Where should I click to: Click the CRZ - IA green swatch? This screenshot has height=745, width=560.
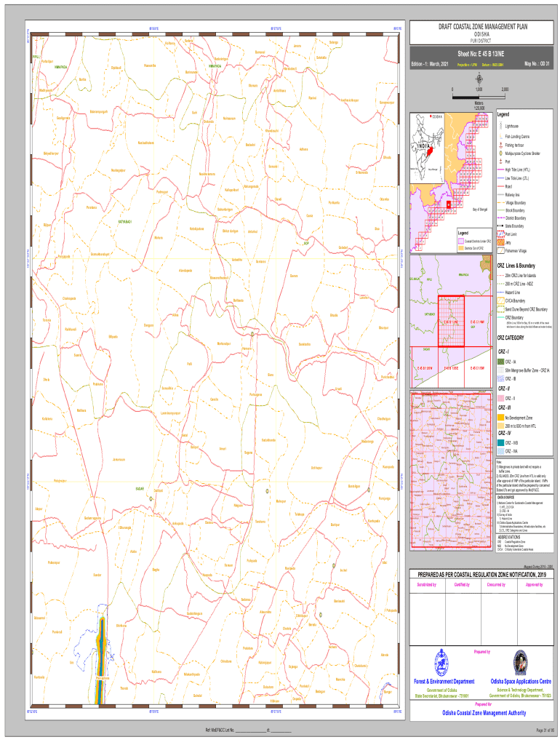tap(500, 362)
